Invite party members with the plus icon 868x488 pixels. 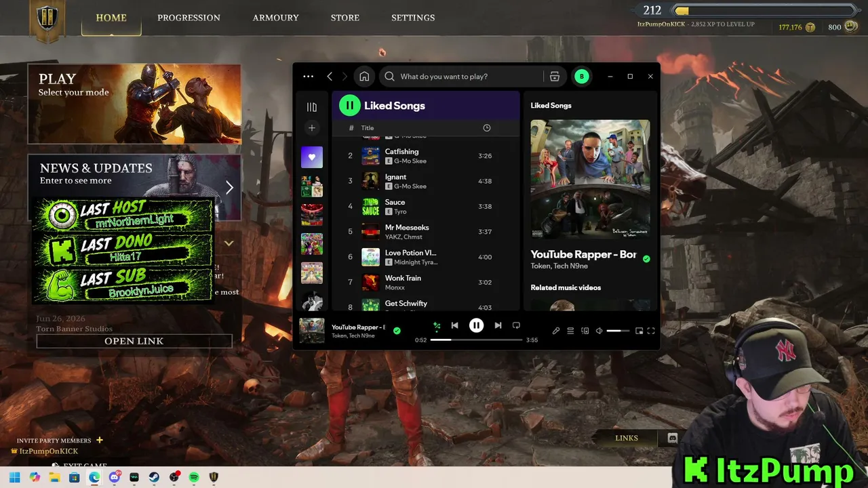pos(100,440)
